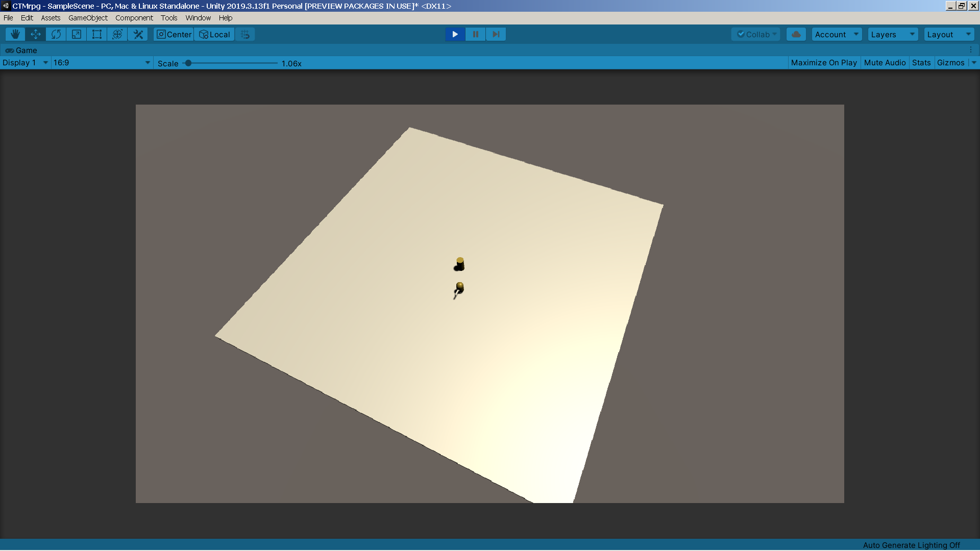Click the Stats button

(x=921, y=62)
